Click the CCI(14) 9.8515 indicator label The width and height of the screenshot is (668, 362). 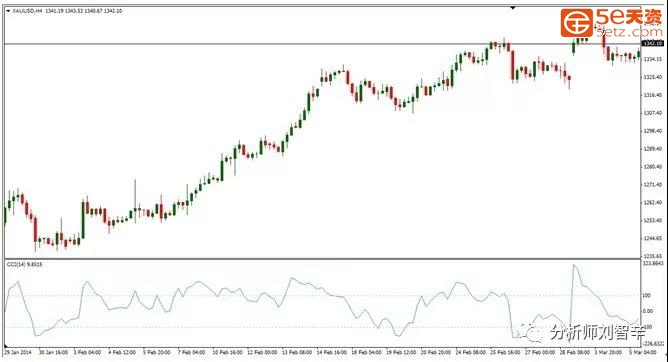(x=24, y=264)
